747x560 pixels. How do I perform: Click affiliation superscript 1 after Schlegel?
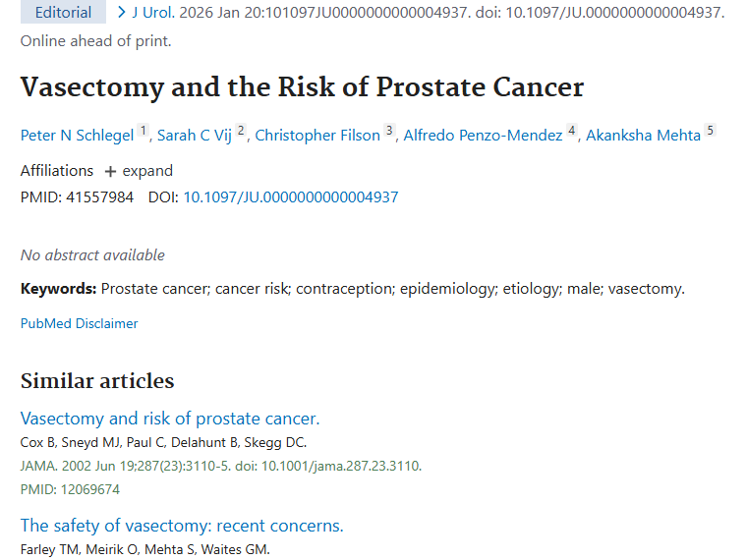[x=143, y=131]
